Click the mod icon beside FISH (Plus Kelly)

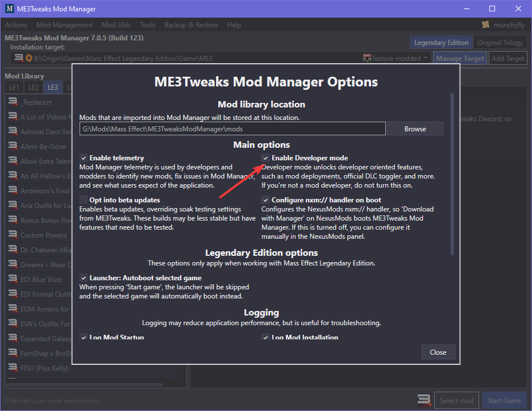13,368
